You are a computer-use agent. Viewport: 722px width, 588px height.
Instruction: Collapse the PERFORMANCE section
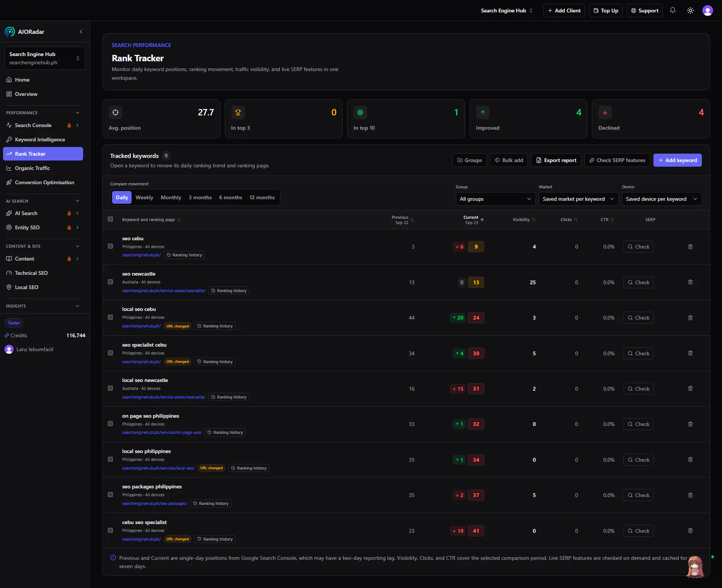click(77, 113)
